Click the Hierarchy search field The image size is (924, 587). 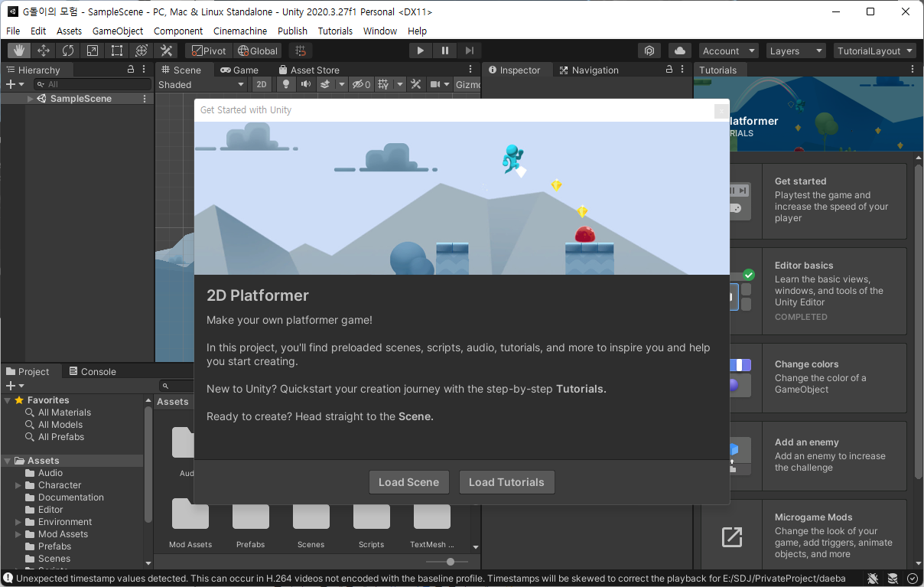click(94, 84)
